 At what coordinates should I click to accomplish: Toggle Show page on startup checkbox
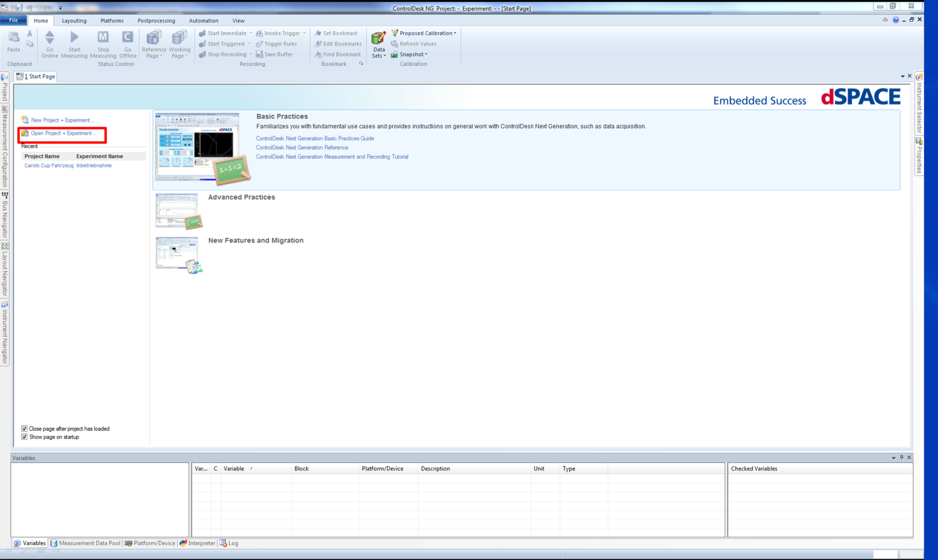(x=25, y=437)
